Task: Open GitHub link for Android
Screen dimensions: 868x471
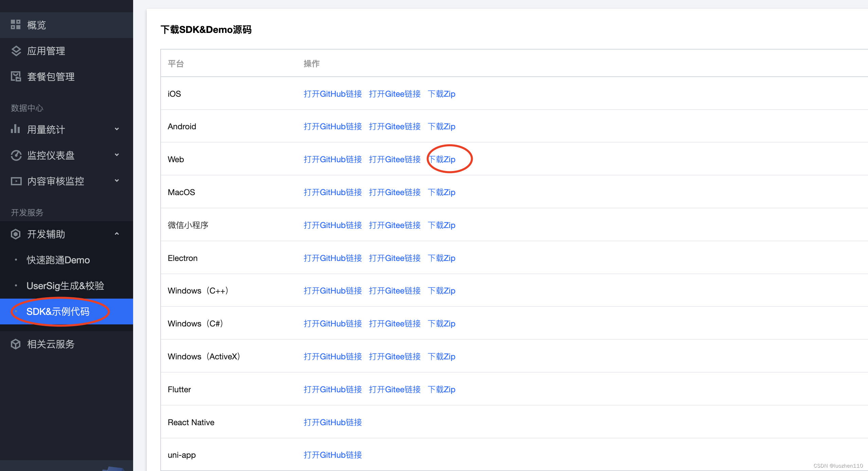Action: click(332, 127)
